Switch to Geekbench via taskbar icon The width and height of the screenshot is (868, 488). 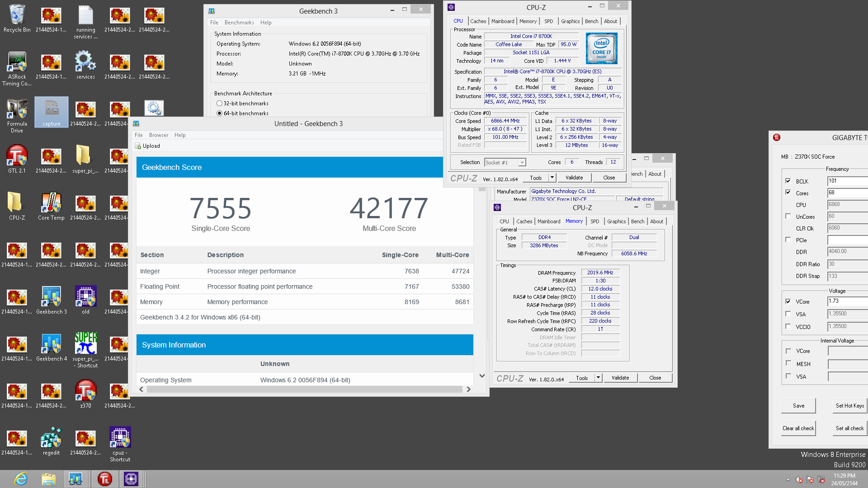pyautogui.click(x=75, y=479)
